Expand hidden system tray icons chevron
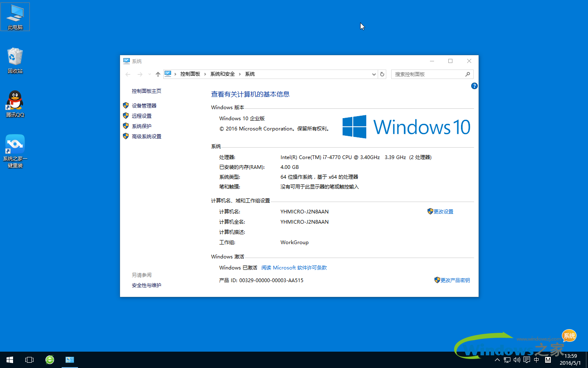The height and width of the screenshot is (368, 588). (x=497, y=360)
